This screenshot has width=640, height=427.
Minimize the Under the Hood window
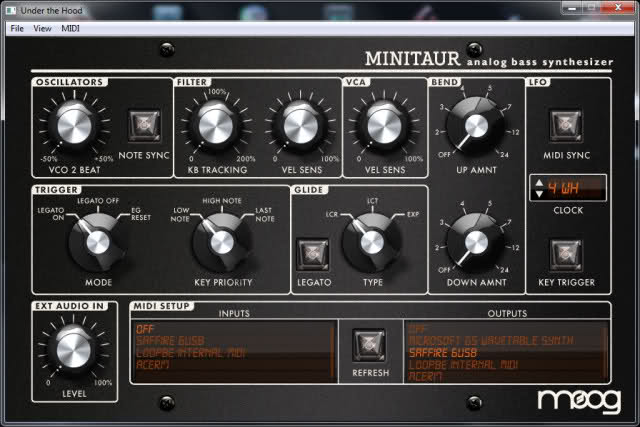[x=572, y=8]
